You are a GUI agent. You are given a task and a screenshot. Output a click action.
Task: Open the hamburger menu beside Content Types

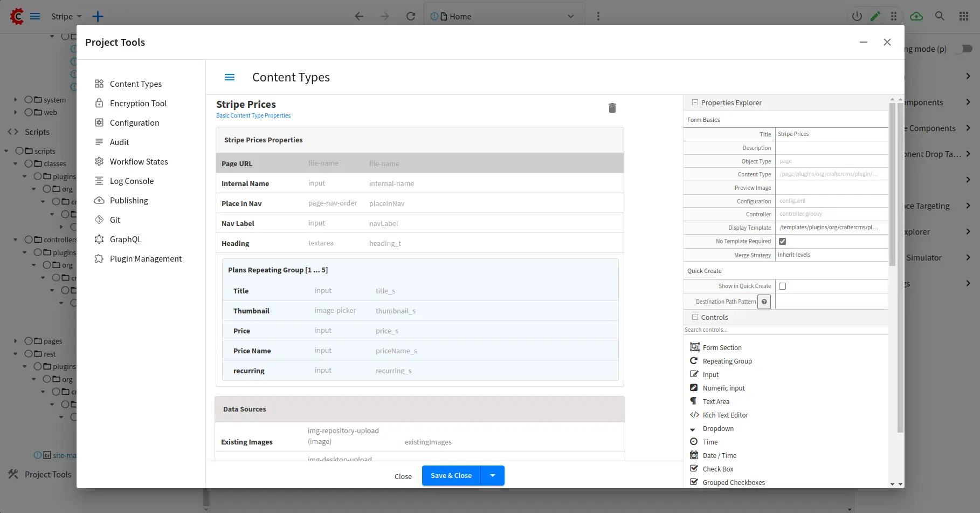click(230, 77)
